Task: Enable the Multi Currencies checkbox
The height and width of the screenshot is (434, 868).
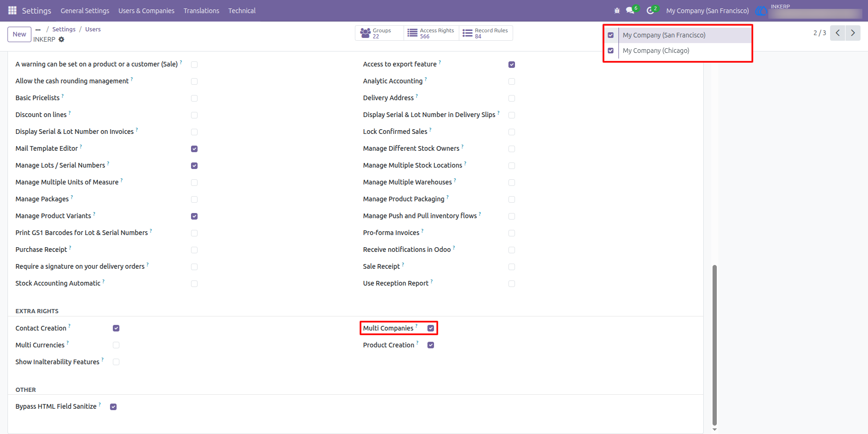Action: (116, 345)
